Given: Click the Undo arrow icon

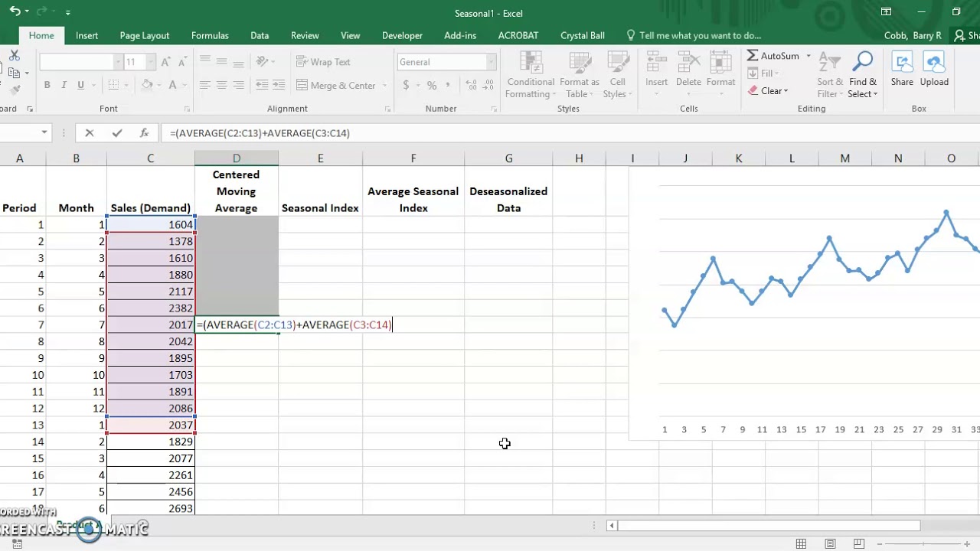Looking at the screenshot, I should 15,11.
